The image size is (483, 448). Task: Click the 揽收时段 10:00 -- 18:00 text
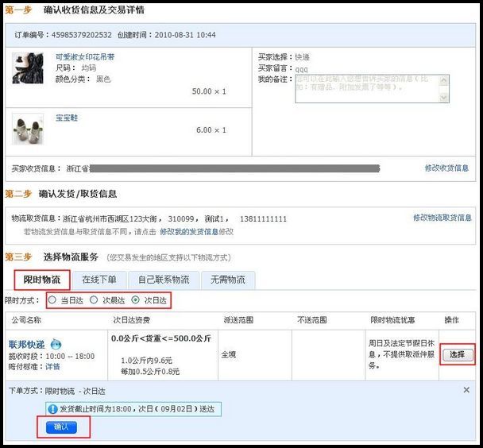click(x=52, y=356)
